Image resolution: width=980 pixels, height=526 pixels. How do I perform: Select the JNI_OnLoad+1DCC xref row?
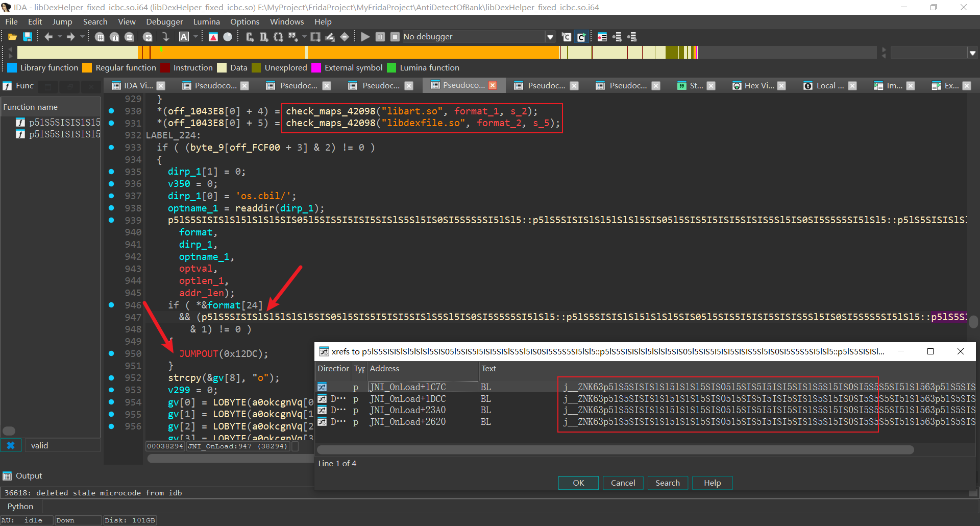coord(407,399)
